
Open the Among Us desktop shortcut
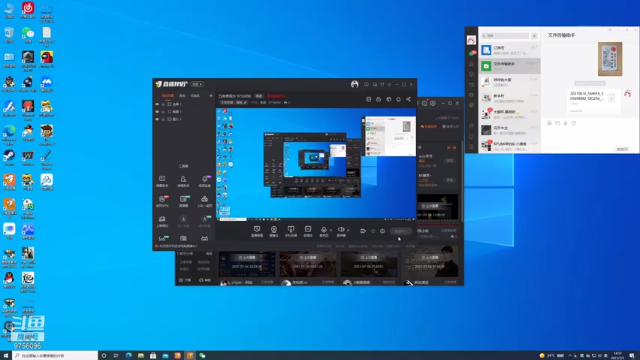coord(47,59)
